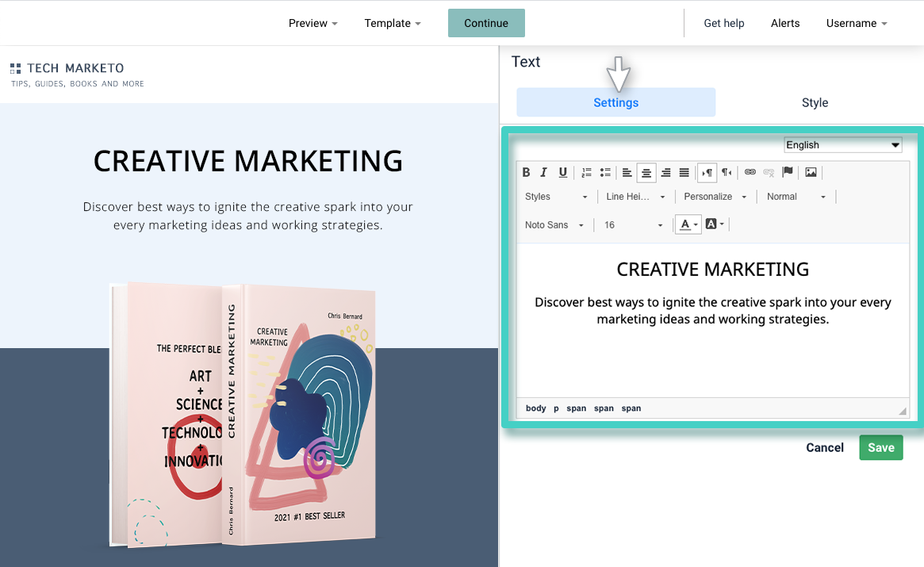Center-align the text
The height and width of the screenshot is (567, 924).
pyautogui.click(x=646, y=172)
